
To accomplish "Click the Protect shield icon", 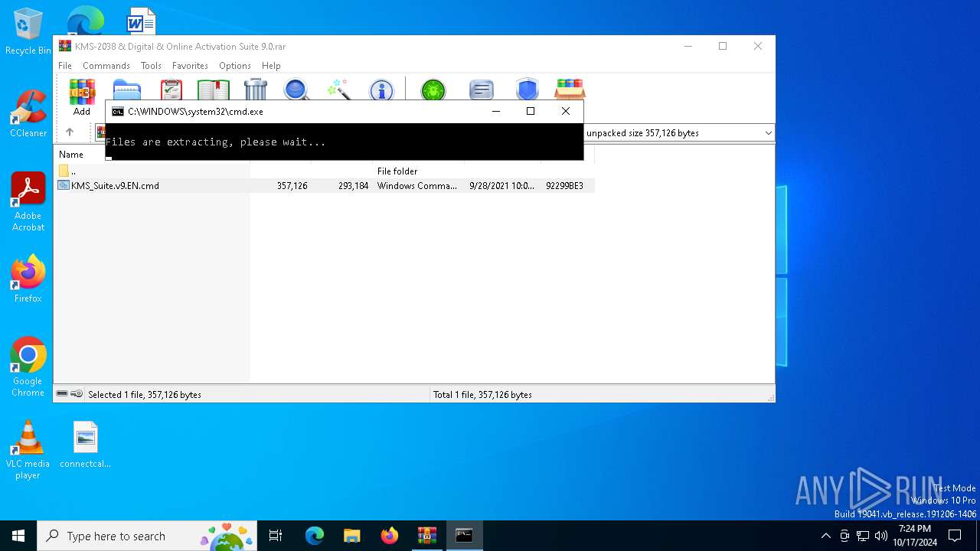I will pyautogui.click(x=527, y=90).
